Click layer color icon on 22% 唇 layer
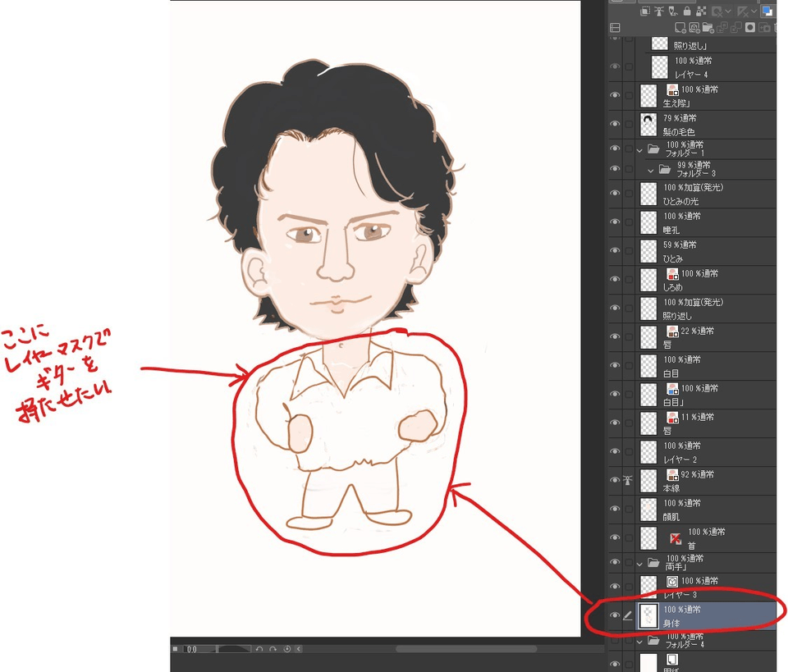The image size is (788, 672). (x=672, y=331)
